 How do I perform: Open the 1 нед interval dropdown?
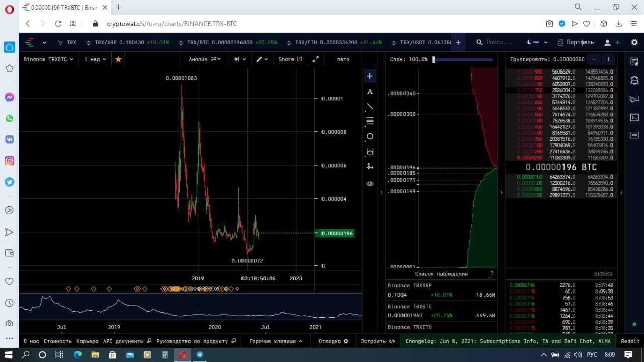[x=95, y=59]
